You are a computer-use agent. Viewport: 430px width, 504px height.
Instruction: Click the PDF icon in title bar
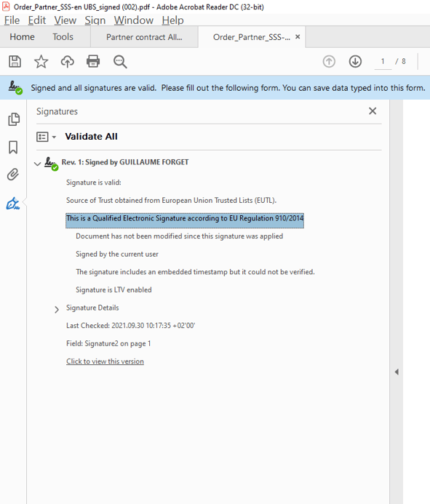click(6, 6)
